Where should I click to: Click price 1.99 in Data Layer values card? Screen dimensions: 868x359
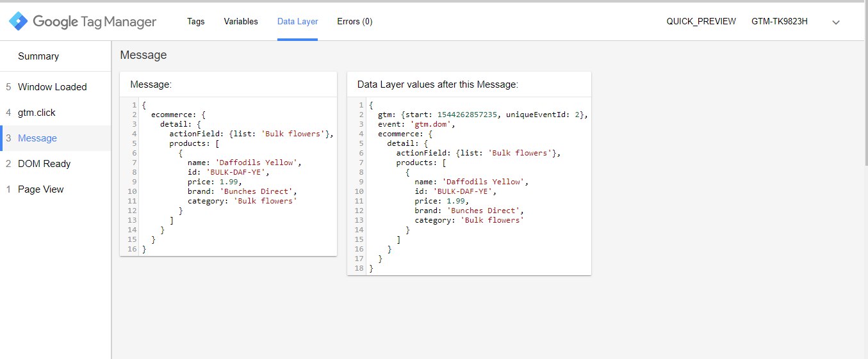455,201
